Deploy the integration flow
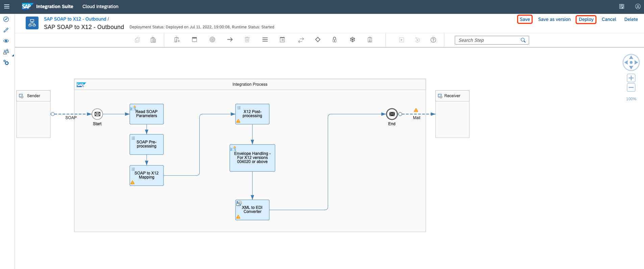 click(x=586, y=19)
